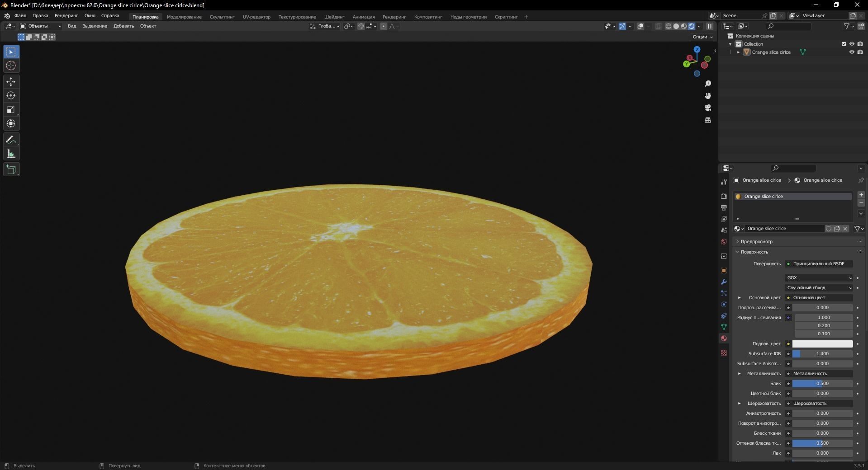Activate the Measure tool

pyautogui.click(x=11, y=153)
